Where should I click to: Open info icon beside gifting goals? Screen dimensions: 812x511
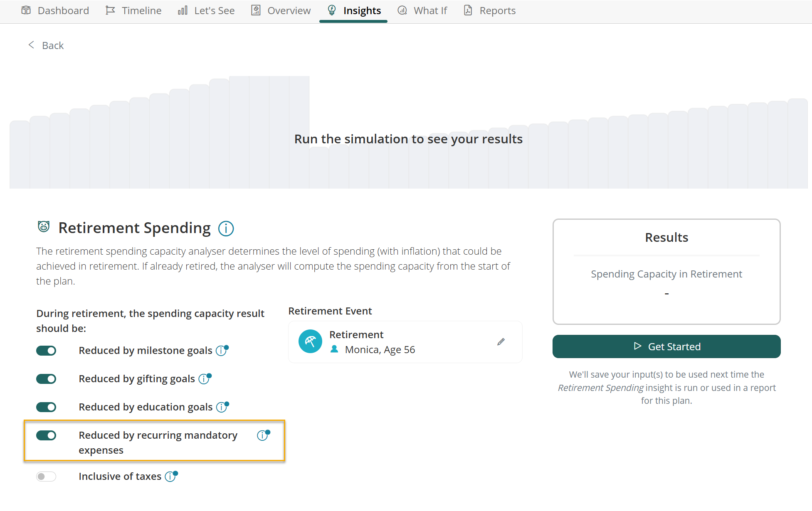204,379
